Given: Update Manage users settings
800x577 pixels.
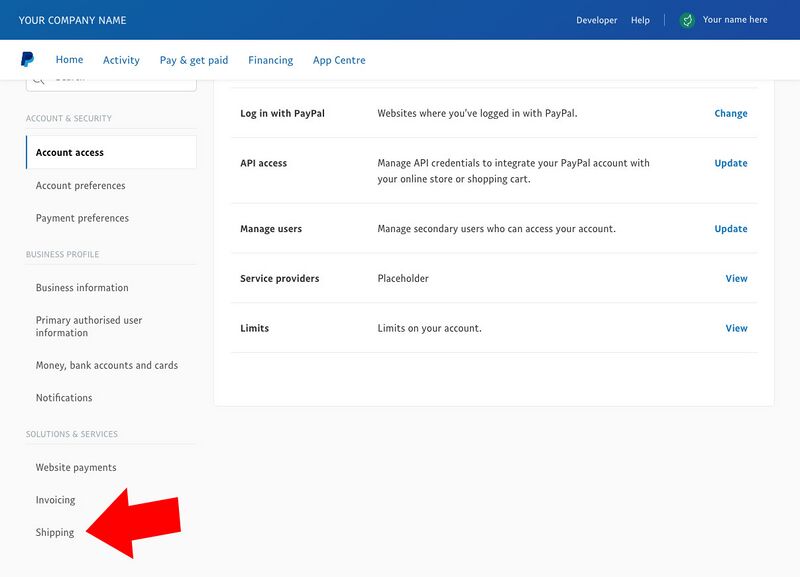Looking at the screenshot, I should 731,228.
